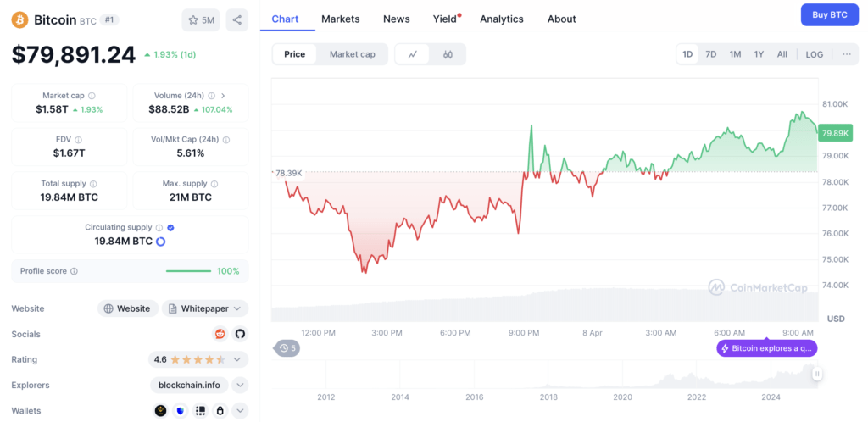Select 1Y time range
868x422 pixels.
click(759, 54)
